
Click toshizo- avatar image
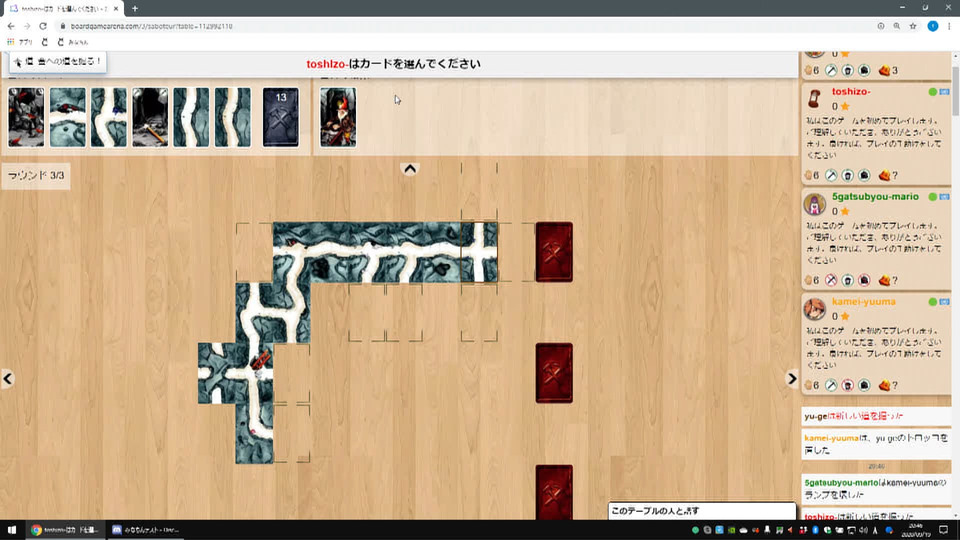coord(814,98)
